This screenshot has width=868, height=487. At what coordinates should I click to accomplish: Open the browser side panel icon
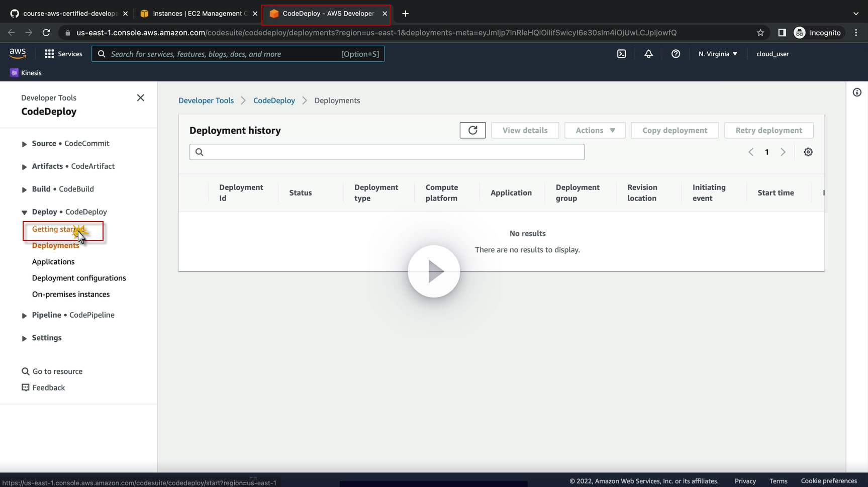[x=782, y=33]
